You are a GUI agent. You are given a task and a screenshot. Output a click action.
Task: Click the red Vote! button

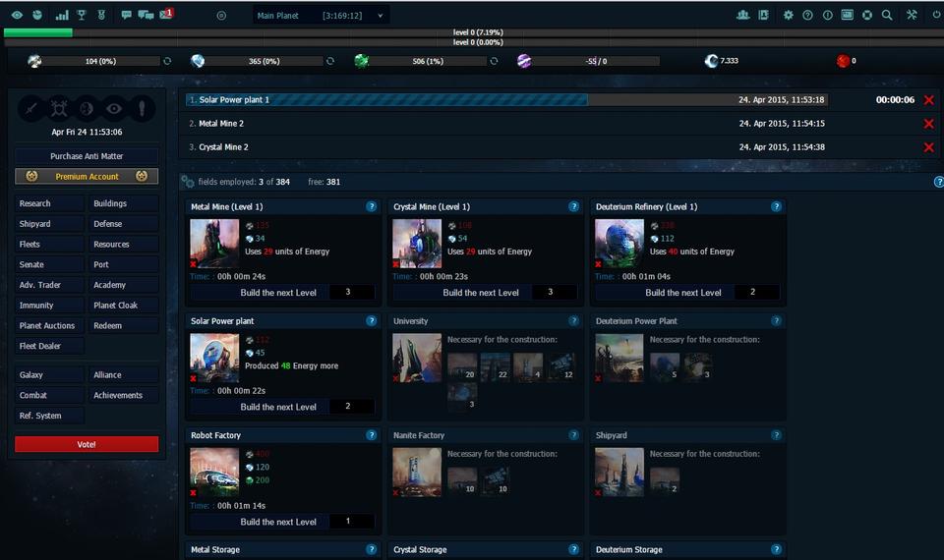click(87, 444)
